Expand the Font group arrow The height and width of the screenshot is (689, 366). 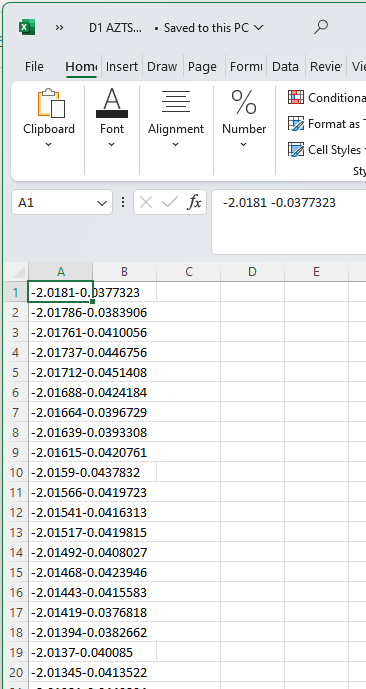point(112,145)
